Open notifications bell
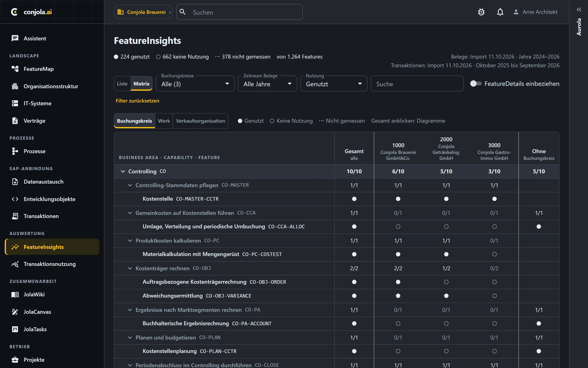 [x=500, y=12]
